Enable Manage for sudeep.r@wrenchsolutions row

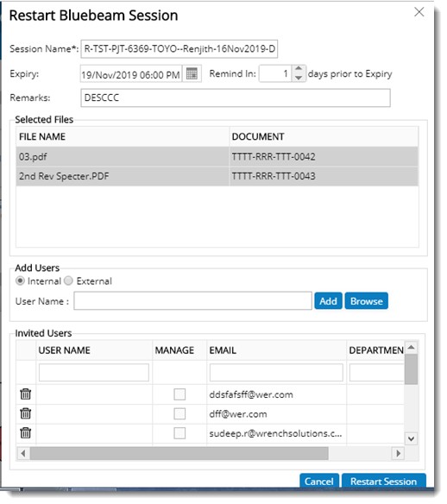click(x=179, y=433)
